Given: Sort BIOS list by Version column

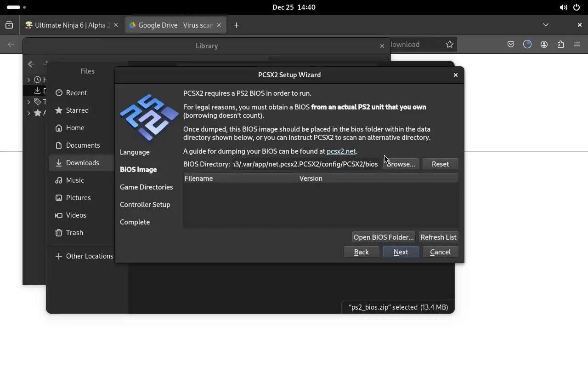Looking at the screenshot, I should [378, 178].
